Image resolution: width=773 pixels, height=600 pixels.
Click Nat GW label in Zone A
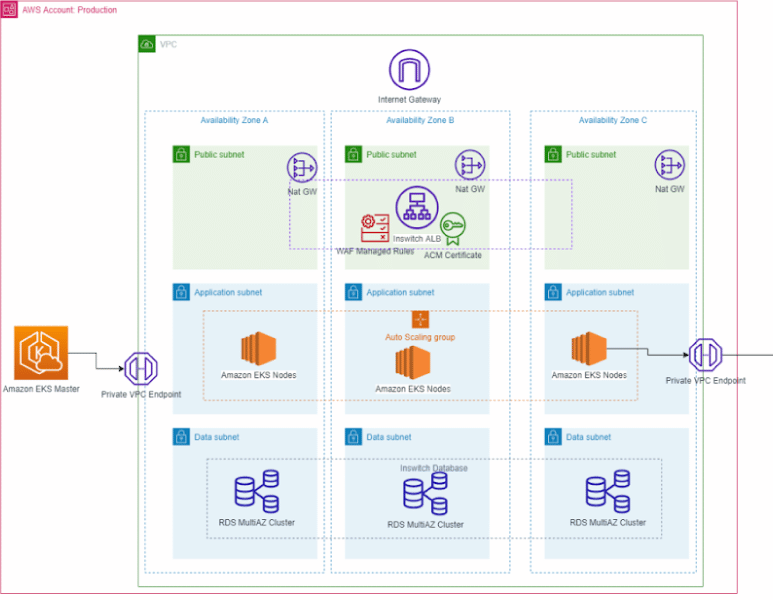click(x=302, y=192)
